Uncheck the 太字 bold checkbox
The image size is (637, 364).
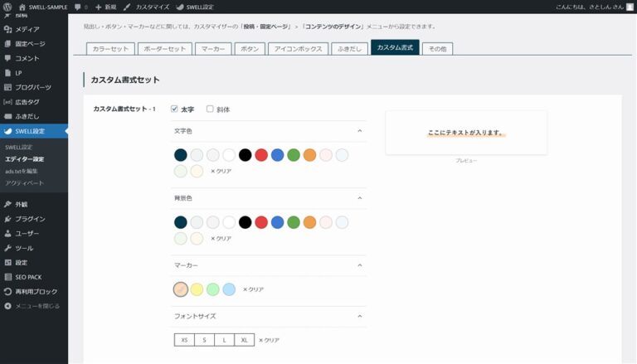(174, 109)
